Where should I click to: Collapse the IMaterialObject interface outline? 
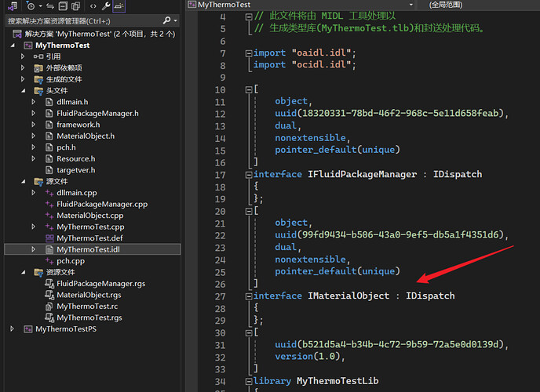coord(249,296)
